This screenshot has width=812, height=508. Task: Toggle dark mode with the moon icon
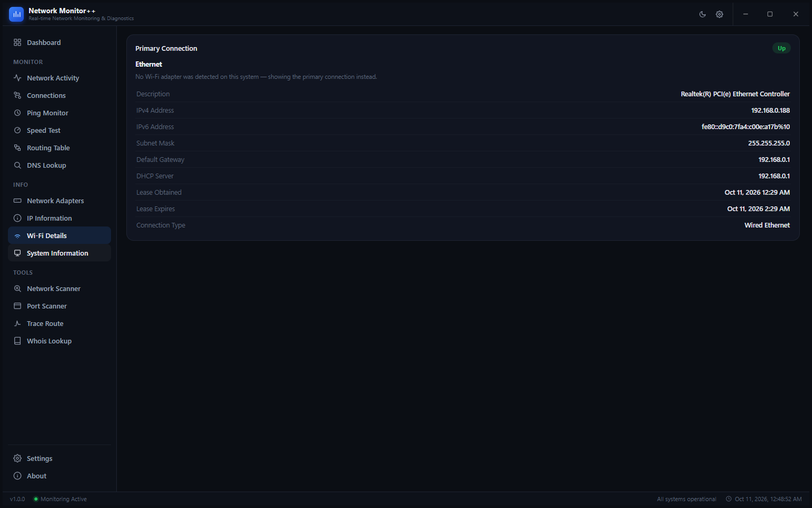[x=703, y=14]
